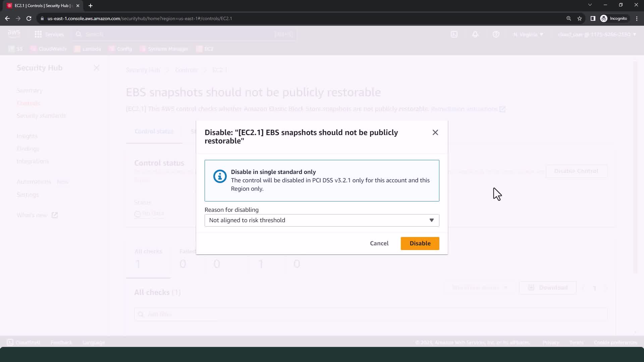The width and height of the screenshot is (644, 362).
Task: Open the Chrome three-dot menu
Action: 637,18
